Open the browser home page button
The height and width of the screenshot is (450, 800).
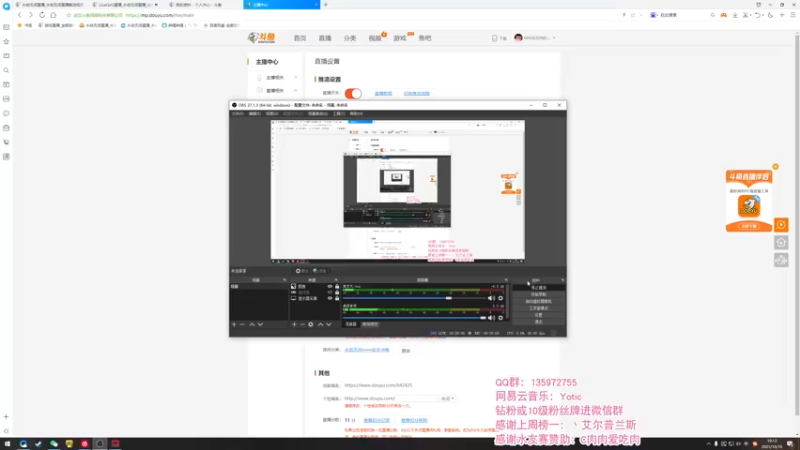click(x=53, y=15)
